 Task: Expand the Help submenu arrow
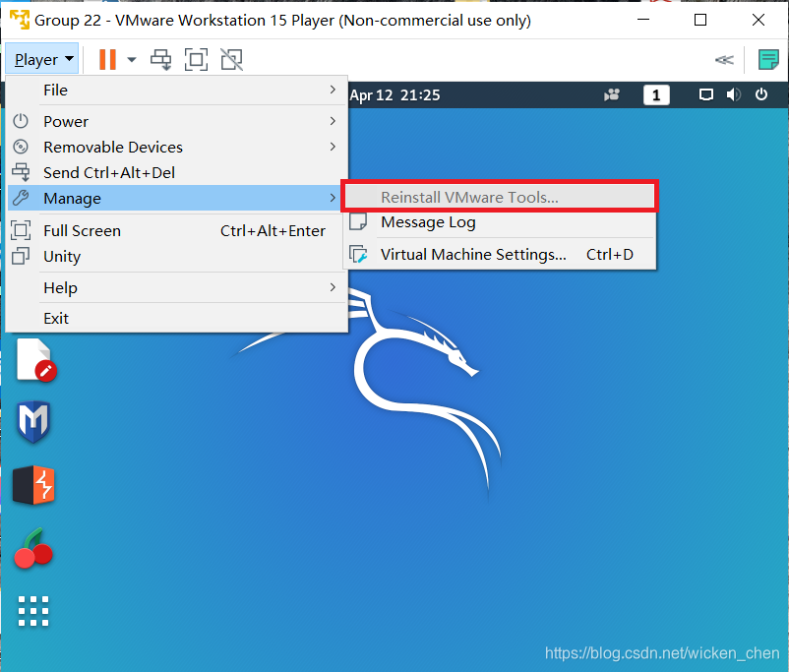click(333, 287)
